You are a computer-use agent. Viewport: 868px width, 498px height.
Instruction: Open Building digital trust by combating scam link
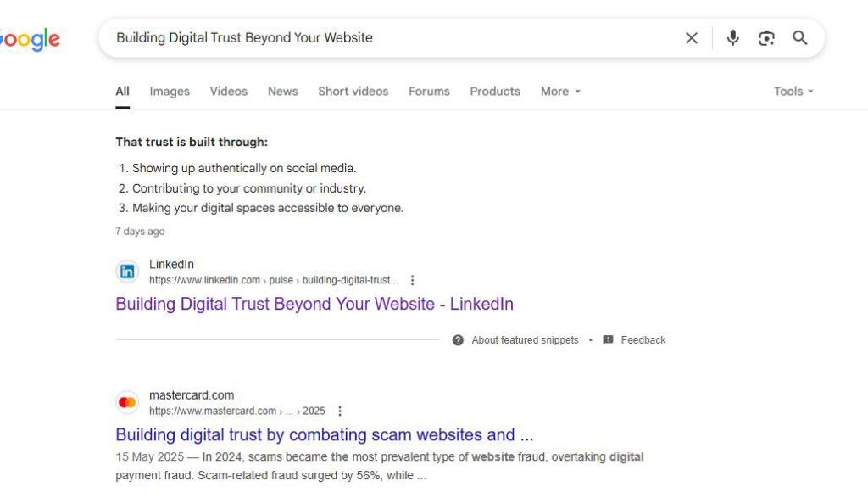click(x=325, y=435)
